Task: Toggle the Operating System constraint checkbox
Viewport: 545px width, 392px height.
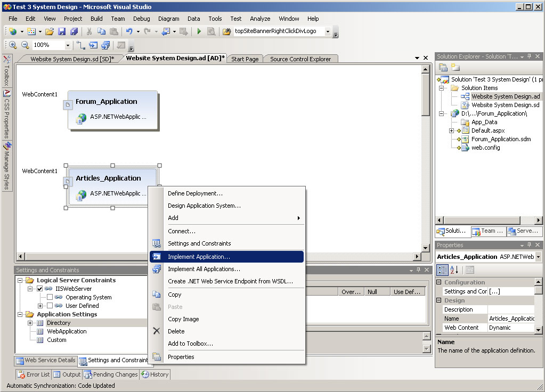Action: pos(50,297)
